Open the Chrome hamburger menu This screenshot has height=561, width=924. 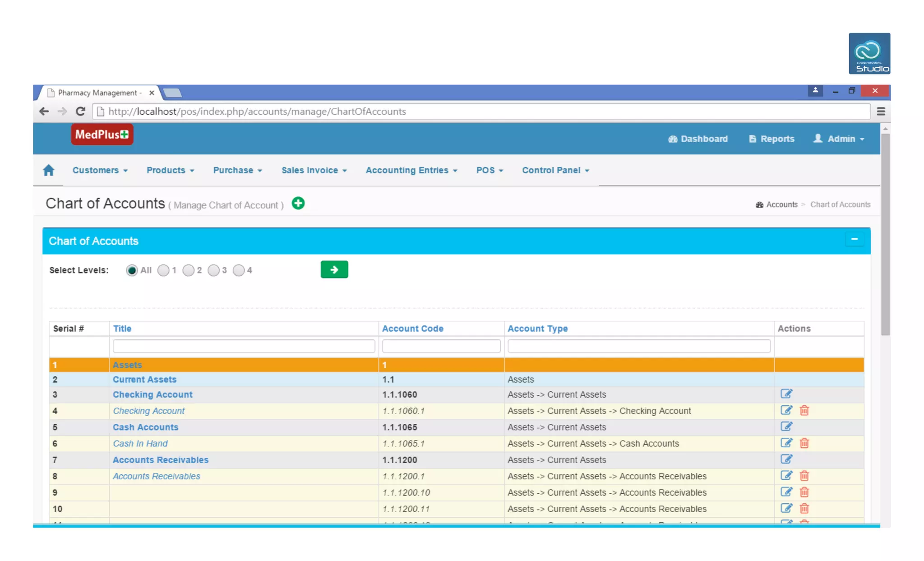coord(881,111)
